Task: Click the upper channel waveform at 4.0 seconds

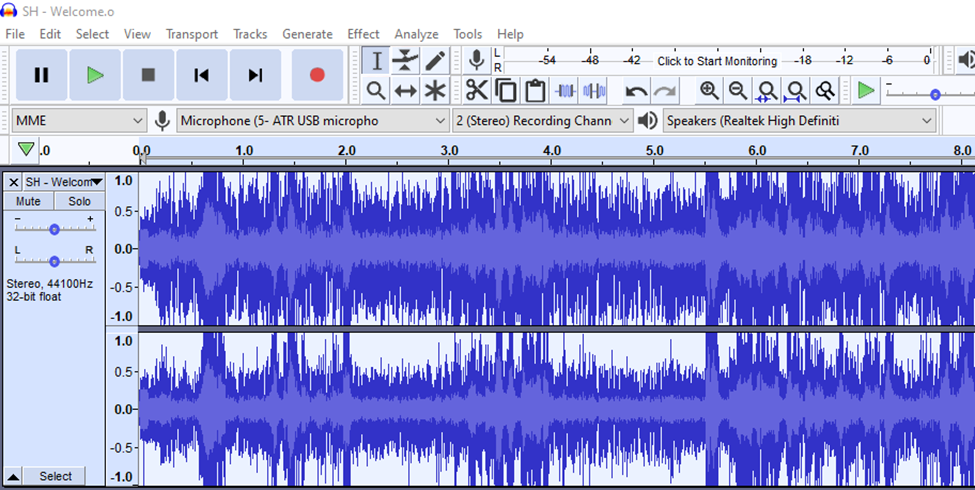Action: 552,249
